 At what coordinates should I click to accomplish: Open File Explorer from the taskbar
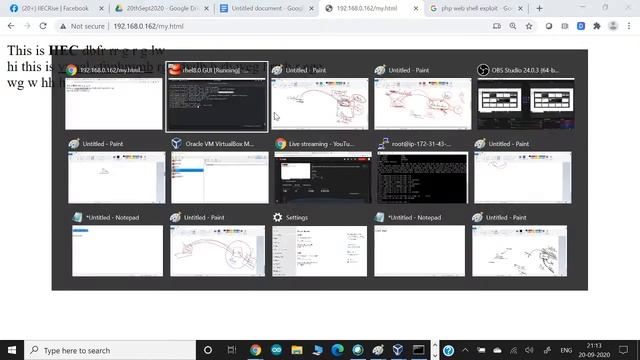click(297, 350)
